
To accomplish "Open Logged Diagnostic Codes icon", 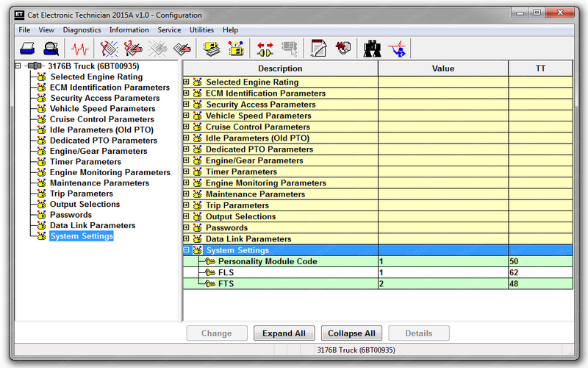I will click(x=133, y=49).
